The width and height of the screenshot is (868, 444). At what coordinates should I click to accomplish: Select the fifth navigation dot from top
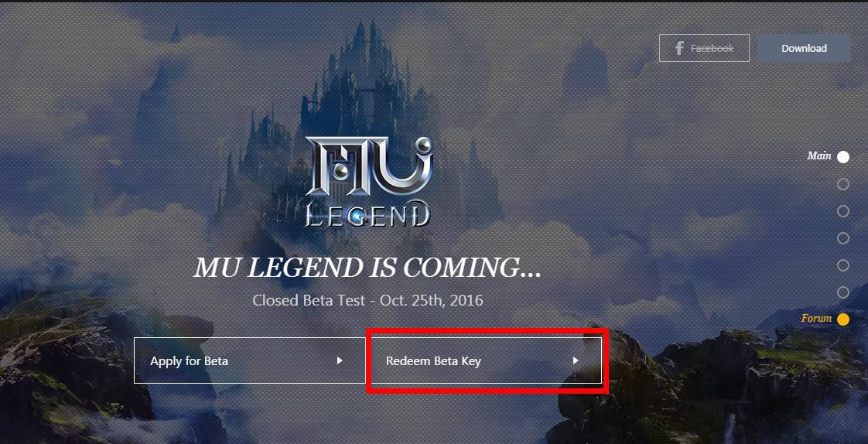843,265
